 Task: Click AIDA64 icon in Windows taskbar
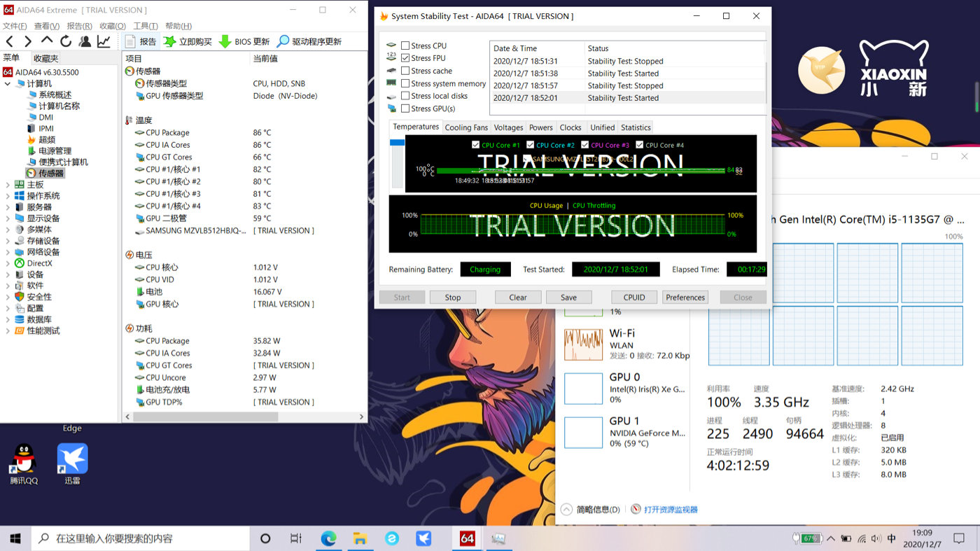[x=467, y=538]
